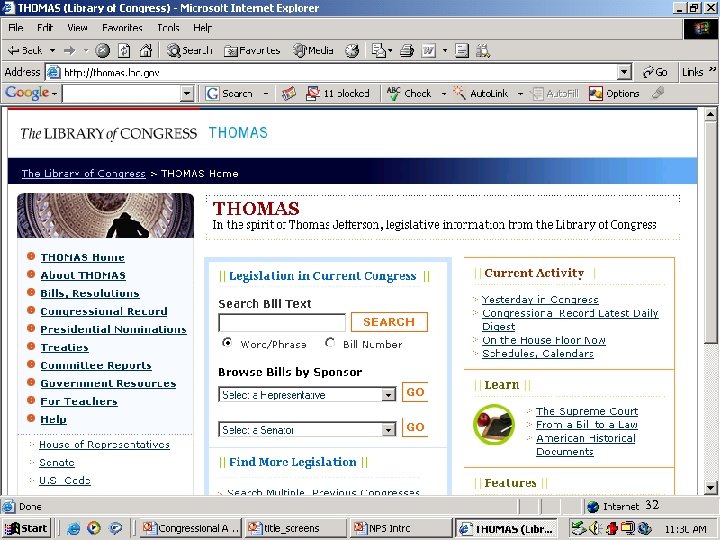Screen dimensions: 720x540
Task: Open the Back button history dropdown
Action: [52, 51]
